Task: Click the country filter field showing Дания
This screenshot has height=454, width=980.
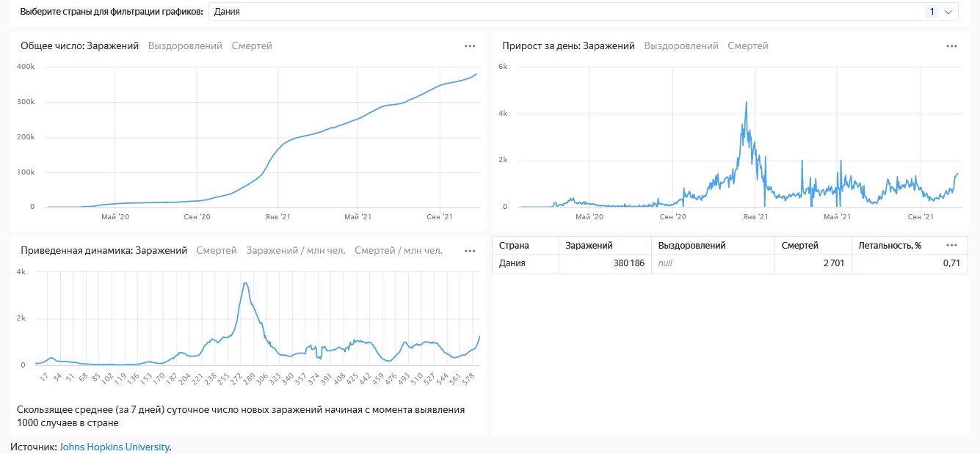Action: tap(514, 12)
